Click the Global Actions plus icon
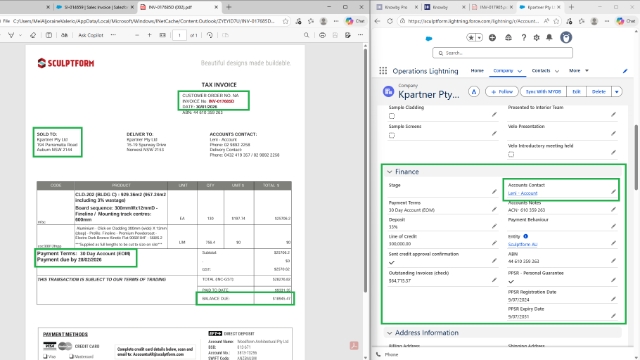 (x=492, y=38)
